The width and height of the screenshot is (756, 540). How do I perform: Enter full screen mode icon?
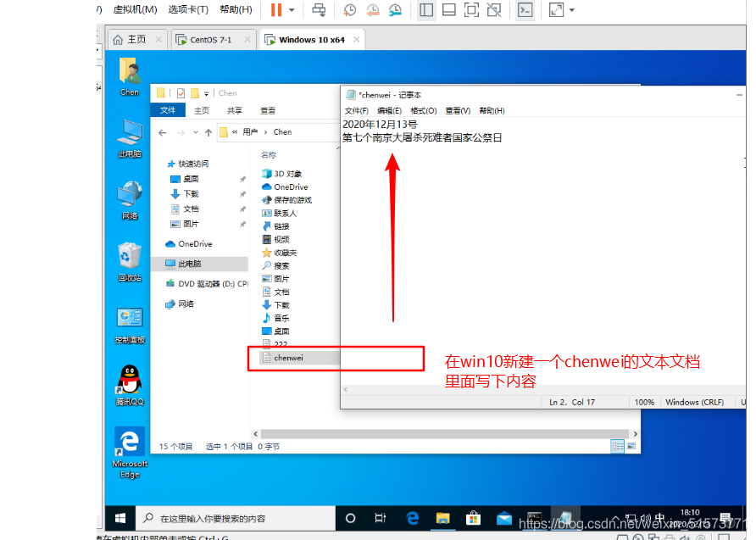click(x=471, y=9)
